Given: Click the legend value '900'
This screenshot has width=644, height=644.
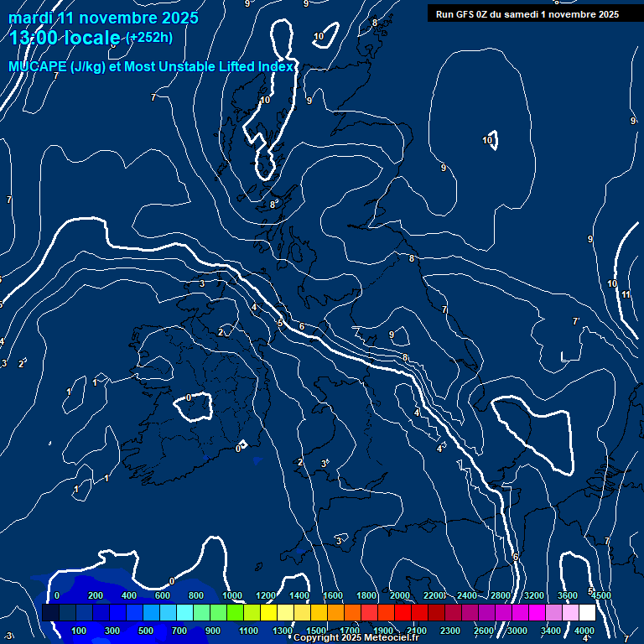Looking at the screenshot, I should 213,631.
